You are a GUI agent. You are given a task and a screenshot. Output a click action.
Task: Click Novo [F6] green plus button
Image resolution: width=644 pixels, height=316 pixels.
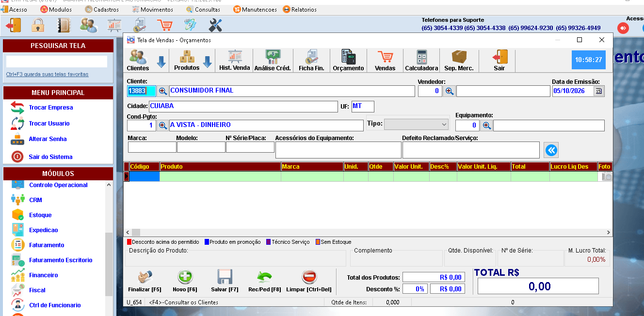185,281
